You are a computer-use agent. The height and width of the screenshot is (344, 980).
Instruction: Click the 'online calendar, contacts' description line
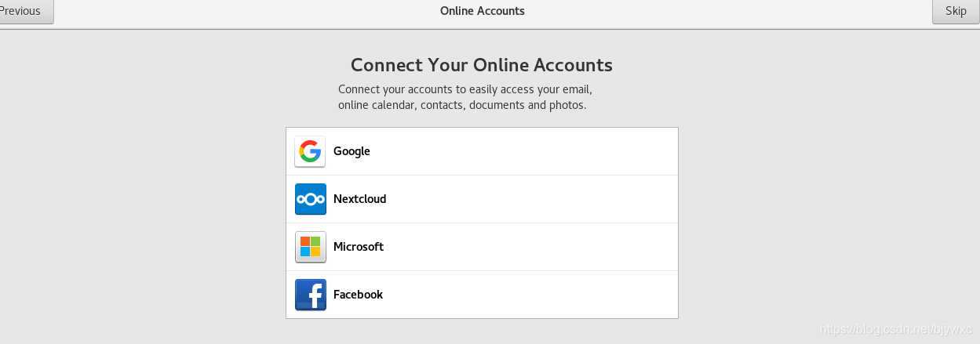pos(461,105)
